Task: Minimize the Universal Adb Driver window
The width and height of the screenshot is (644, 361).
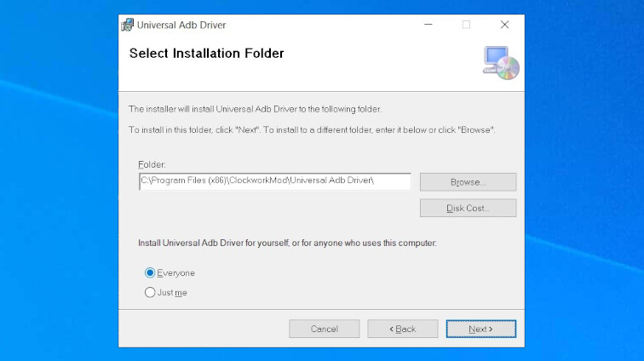Action: coord(428,25)
